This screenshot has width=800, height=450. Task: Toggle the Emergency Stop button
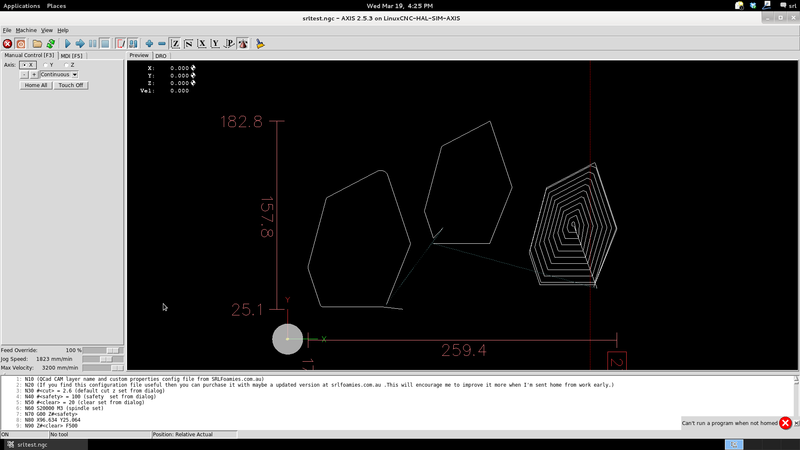tap(7, 44)
